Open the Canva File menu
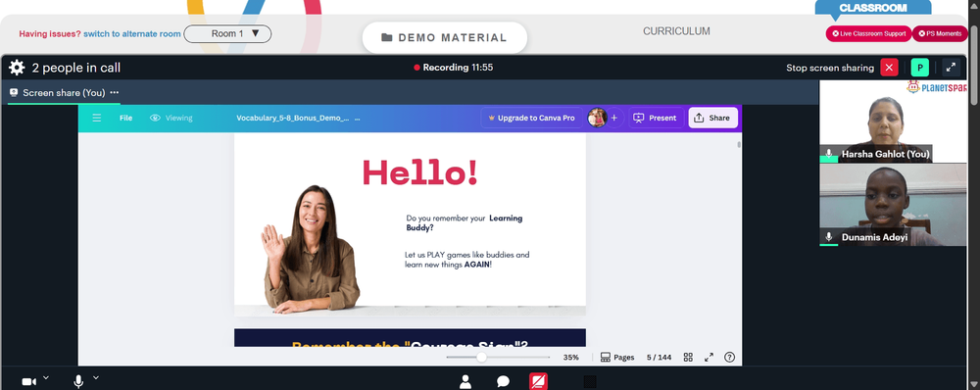This screenshot has width=980, height=390. pos(125,118)
